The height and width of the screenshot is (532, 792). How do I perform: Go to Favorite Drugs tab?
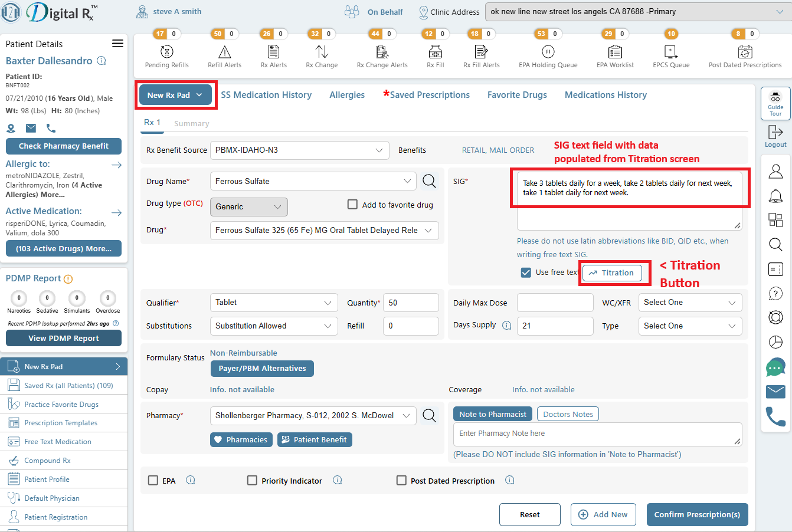click(x=517, y=95)
